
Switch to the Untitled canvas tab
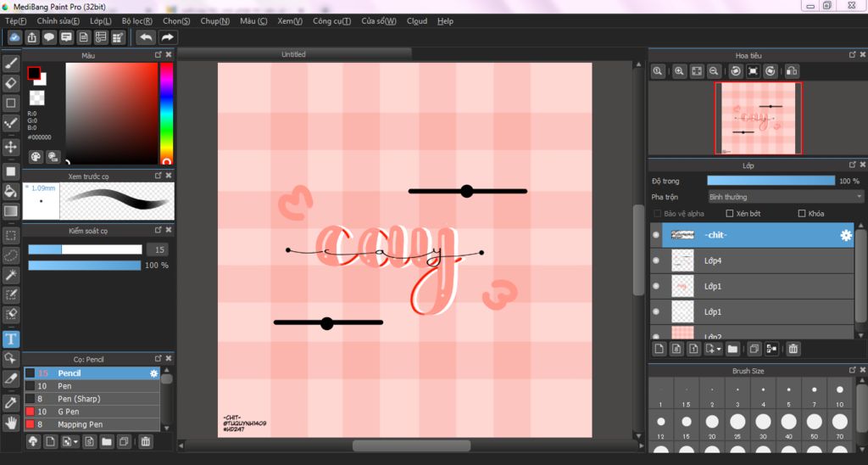click(x=293, y=54)
